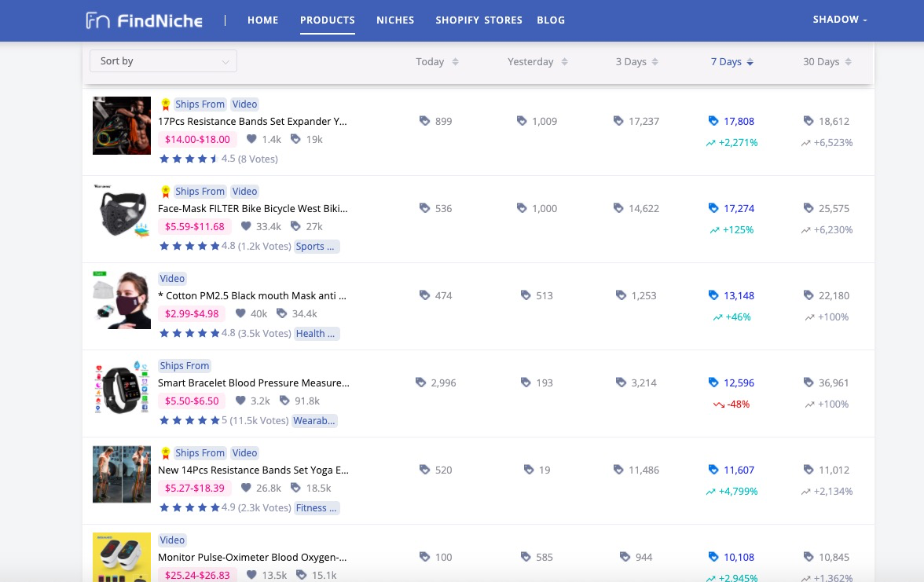Viewport: 924px width, 582px height.
Task: Open the Cotton PM2.5 Black mouth Mask title
Action: coord(252,295)
